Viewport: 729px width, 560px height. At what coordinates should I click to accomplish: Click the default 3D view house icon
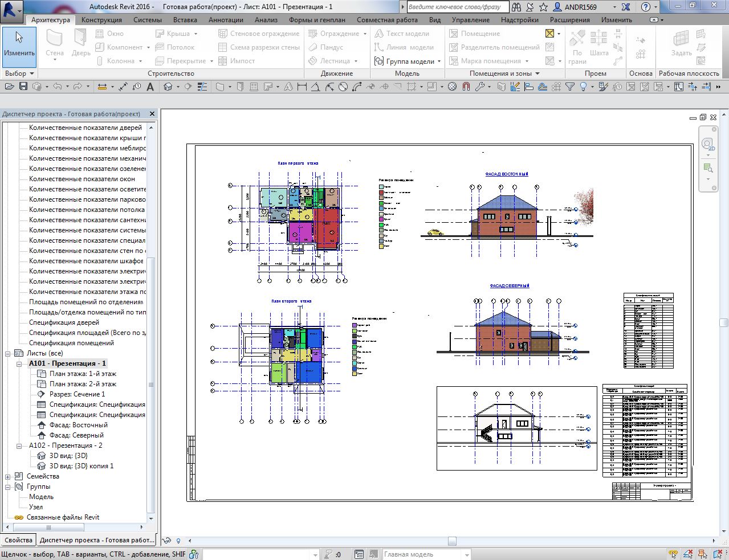tap(168, 87)
